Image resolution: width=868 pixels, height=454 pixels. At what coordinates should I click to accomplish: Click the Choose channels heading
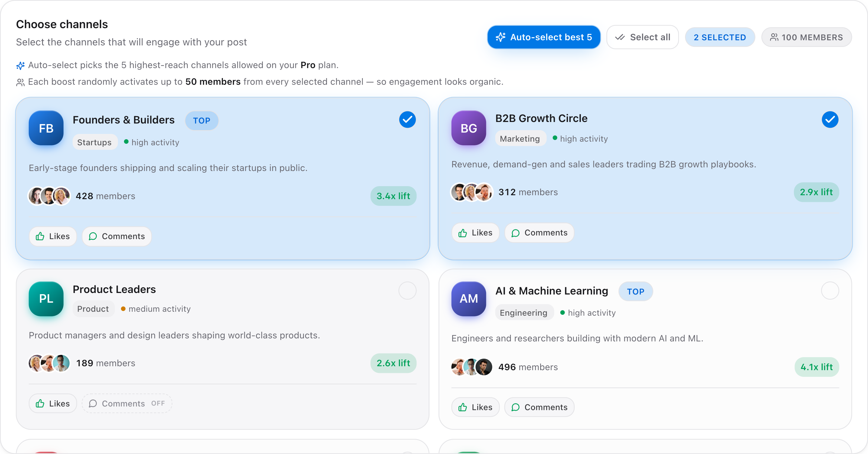pyautogui.click(x=62, y=24)
